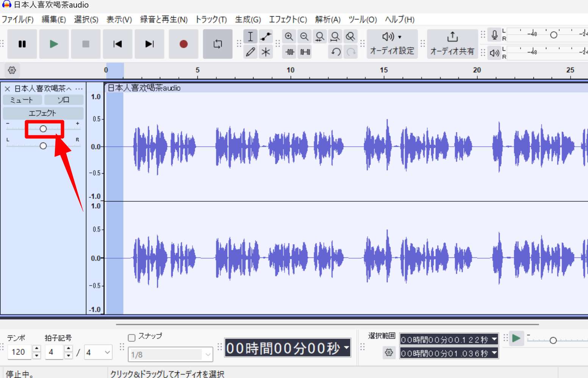Click the Zoom Toggle icon
Viewport: 588px width, 378px height.
[350, 36]
